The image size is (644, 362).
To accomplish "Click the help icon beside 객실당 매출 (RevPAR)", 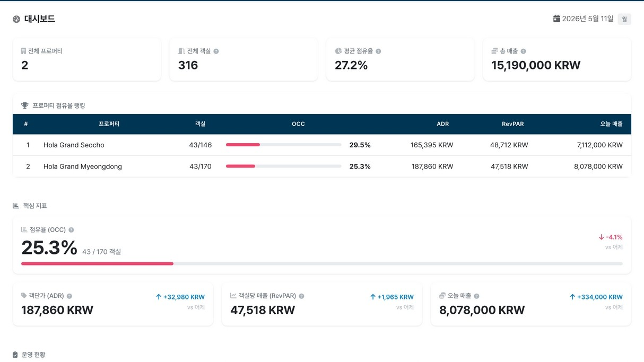I will 301,296.
